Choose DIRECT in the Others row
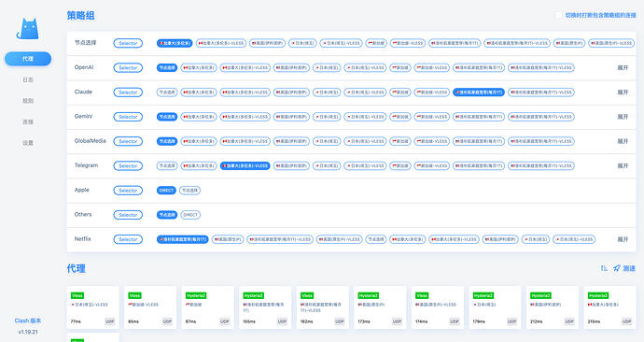 (189, 215)
